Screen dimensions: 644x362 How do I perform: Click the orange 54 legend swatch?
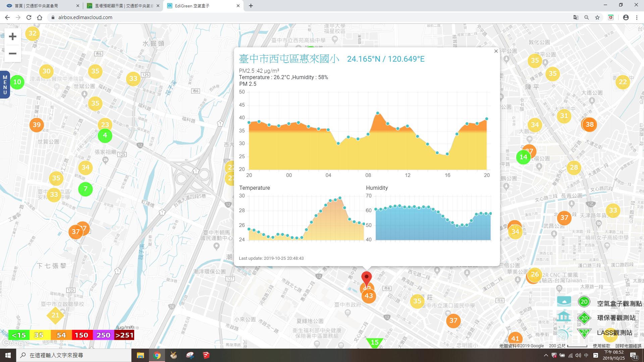click(x=61, y=335)
